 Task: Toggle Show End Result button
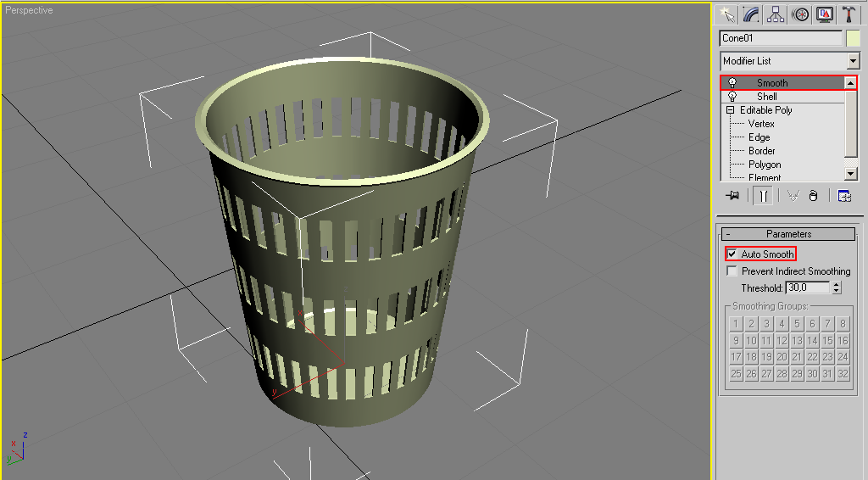coord(763,195)
